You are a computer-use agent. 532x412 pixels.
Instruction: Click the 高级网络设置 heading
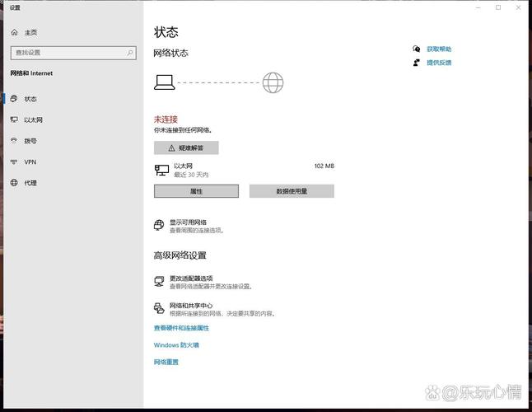tap(180, 255)
